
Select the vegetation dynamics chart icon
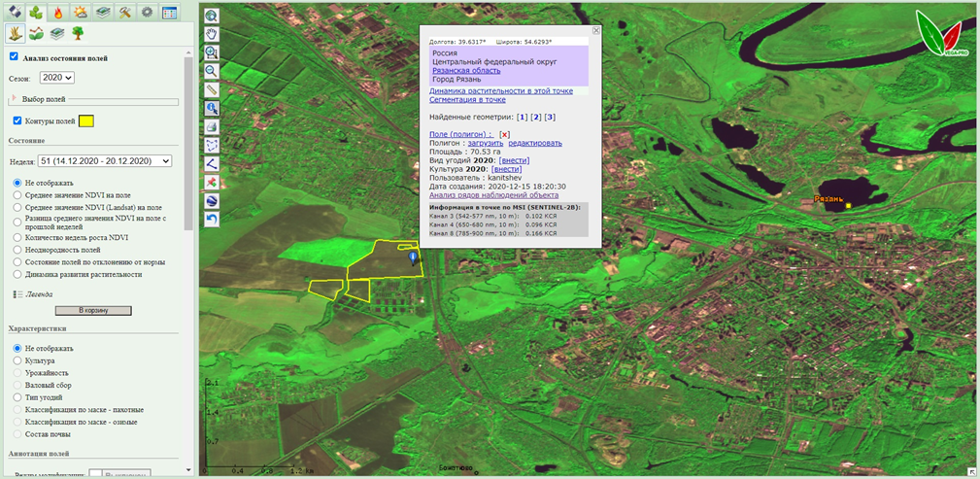(x=36, y=33)
